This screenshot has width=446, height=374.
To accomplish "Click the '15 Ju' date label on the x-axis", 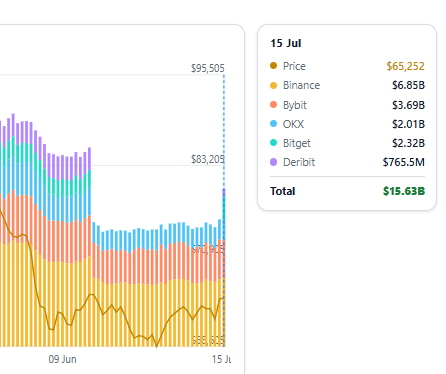I will pos(221,359).
